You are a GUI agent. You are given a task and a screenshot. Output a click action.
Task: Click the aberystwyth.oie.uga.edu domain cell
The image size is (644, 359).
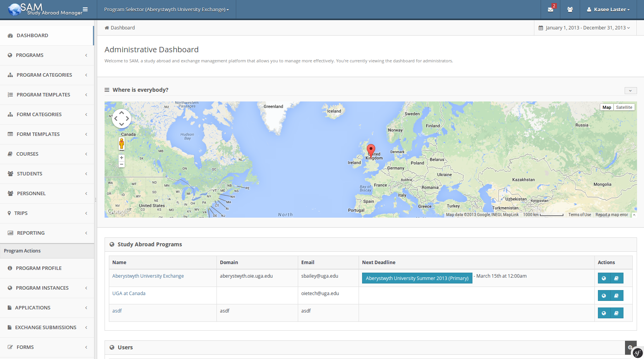pyautogui.click(x=257, y=278)
